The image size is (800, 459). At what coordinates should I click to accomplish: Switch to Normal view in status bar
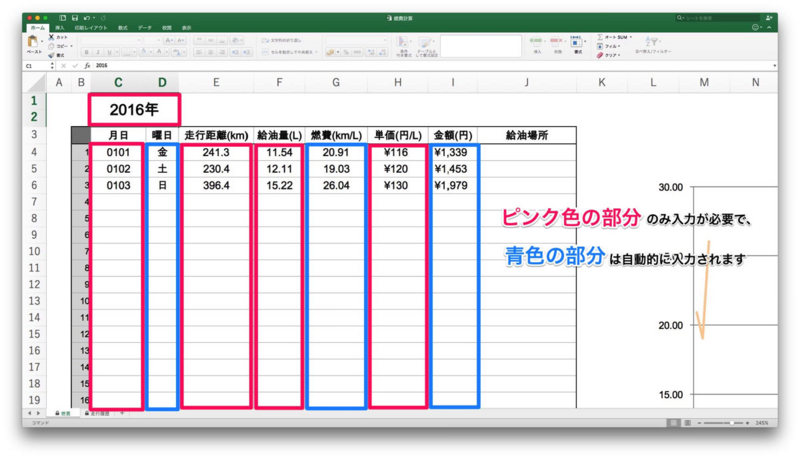[673, 423]
